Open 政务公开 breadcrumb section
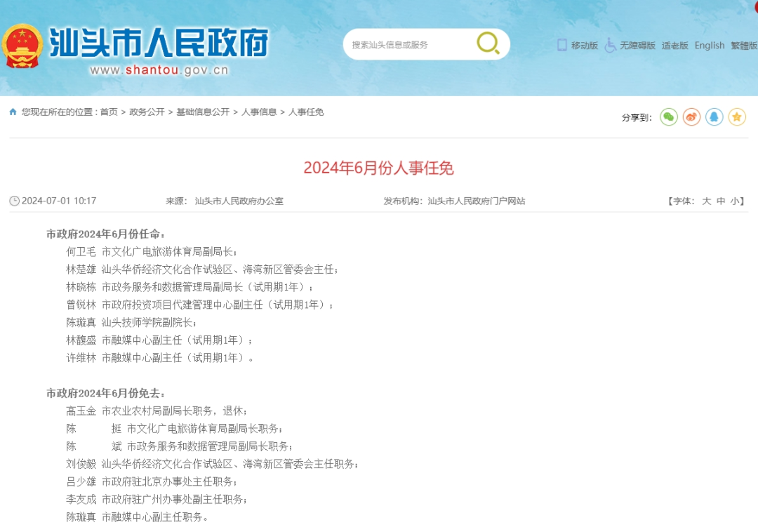Viewport: 758px width, 532px height. coord(147,112)
